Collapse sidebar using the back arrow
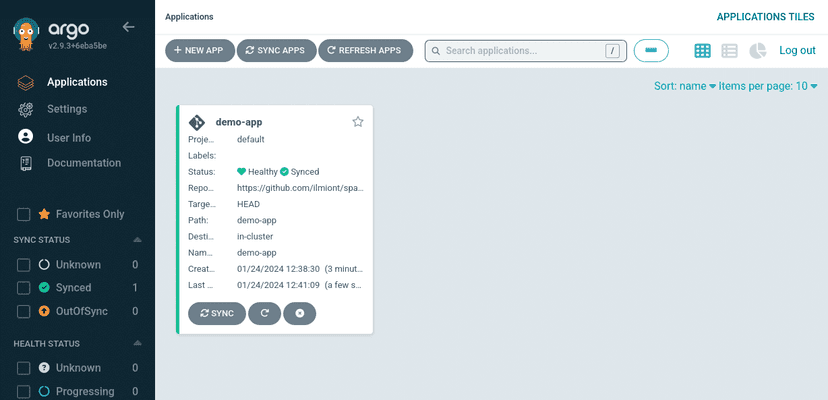828x400 pixels. tap(128, 27)
